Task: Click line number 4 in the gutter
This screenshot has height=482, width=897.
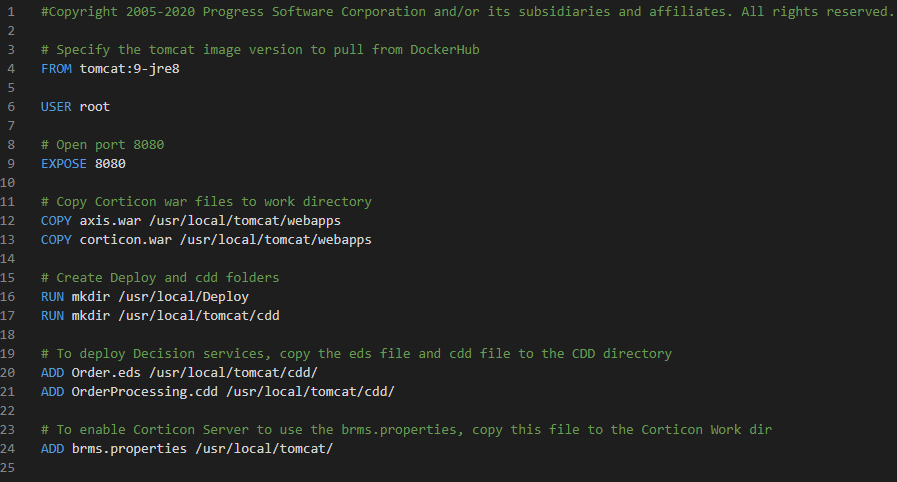Action: coord(10,68)
